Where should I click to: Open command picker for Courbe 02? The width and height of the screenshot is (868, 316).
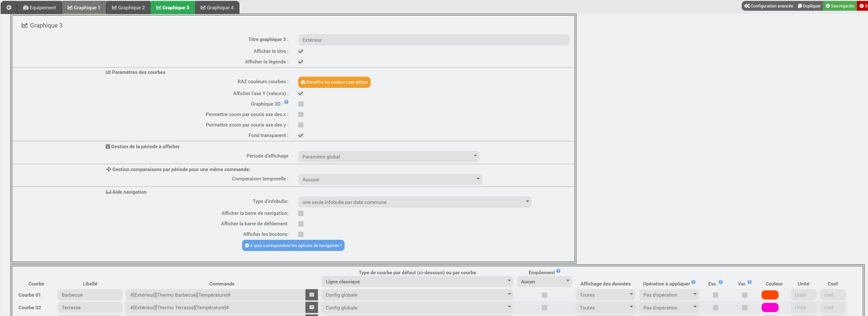coord(311,307)
